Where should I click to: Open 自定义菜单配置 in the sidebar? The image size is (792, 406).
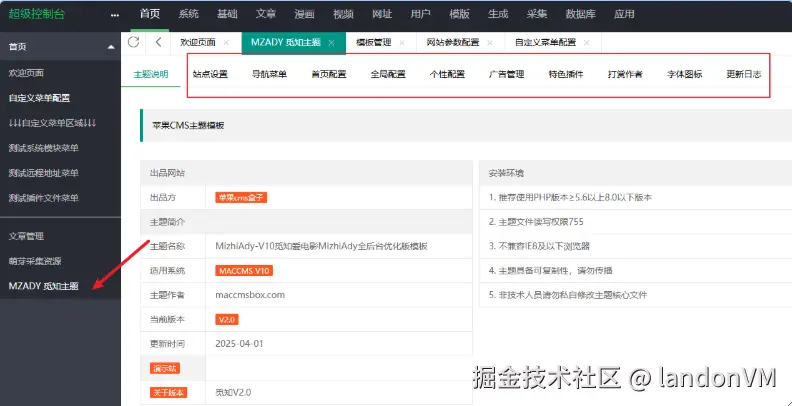coord(39,98)
